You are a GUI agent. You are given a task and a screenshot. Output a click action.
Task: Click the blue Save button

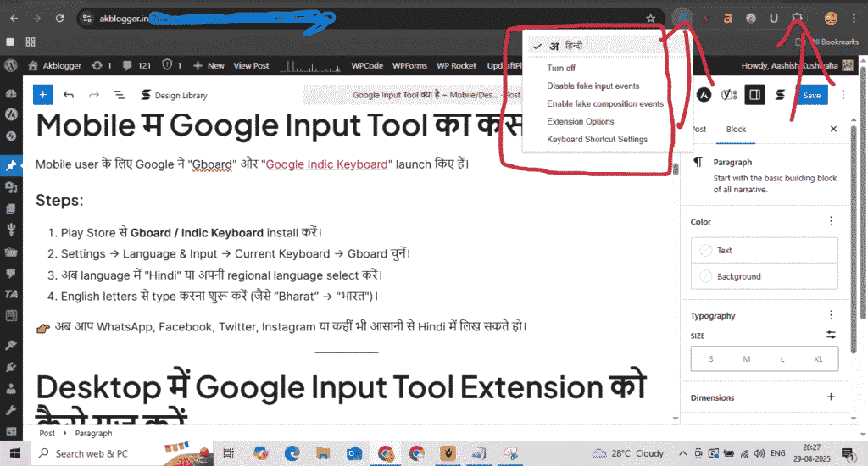click(x=811, y=95)
